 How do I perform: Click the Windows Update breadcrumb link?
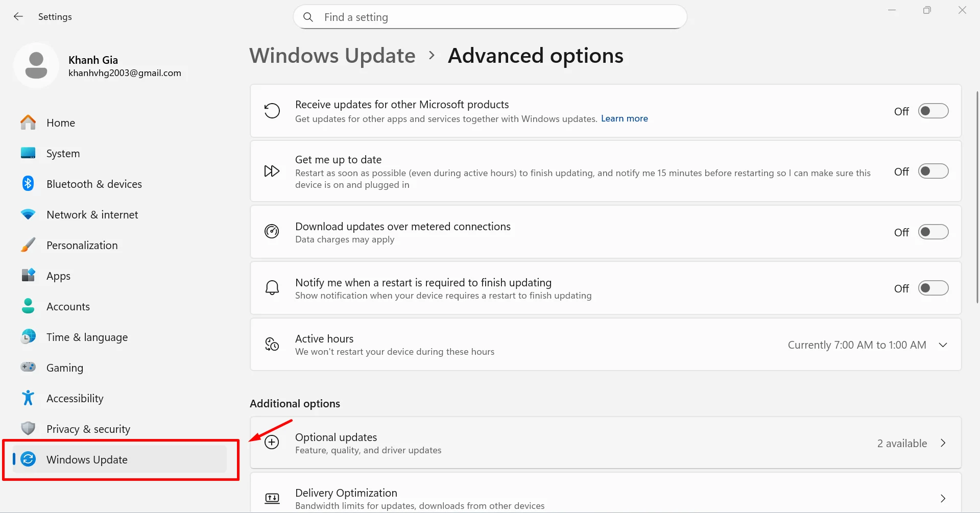click(x=332, y=56)
